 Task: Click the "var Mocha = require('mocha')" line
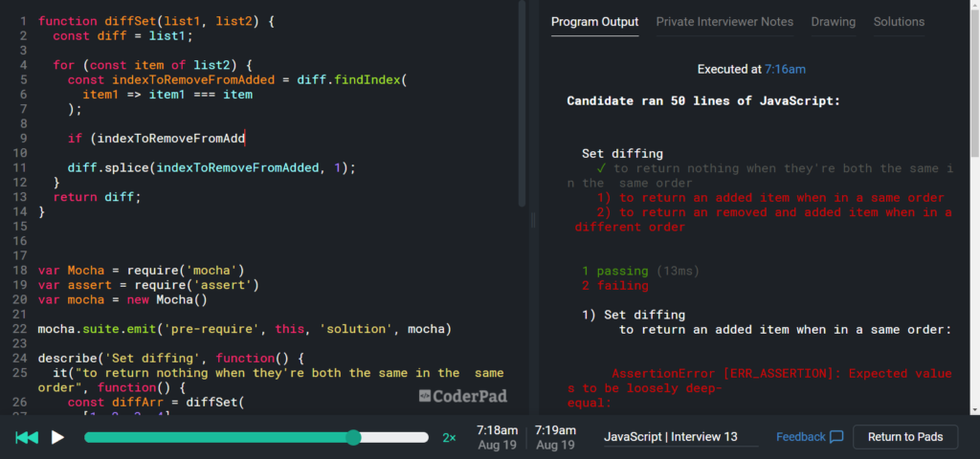(142, 271)
